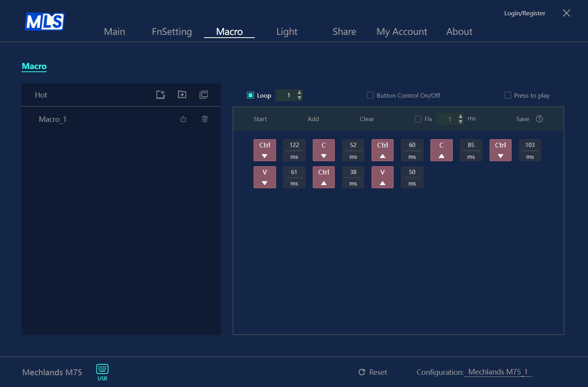
Task: Edit the 60 ms delay
Action: [412, 150]
